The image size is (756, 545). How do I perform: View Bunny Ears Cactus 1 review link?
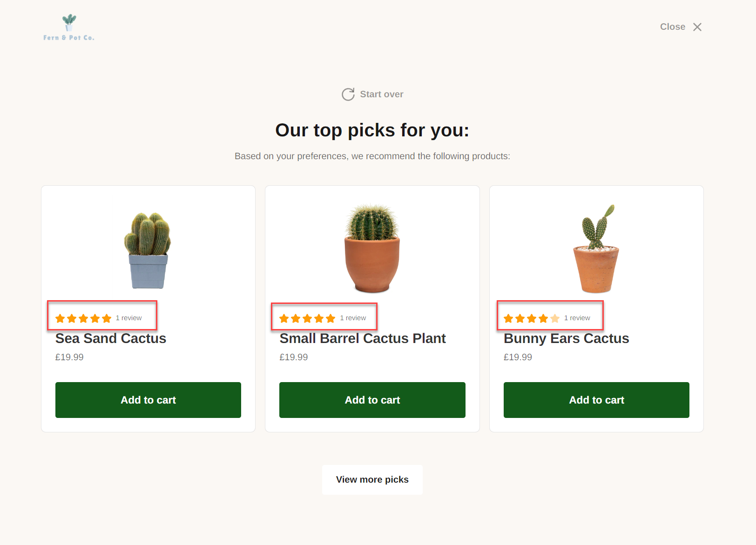pyautogui.click(x=577, y=318)
